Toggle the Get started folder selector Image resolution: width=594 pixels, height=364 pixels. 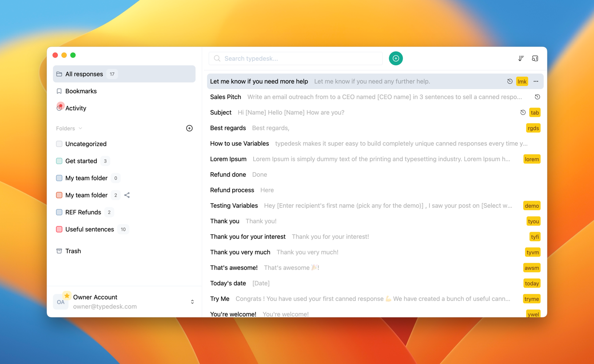(x=59, y=161)
